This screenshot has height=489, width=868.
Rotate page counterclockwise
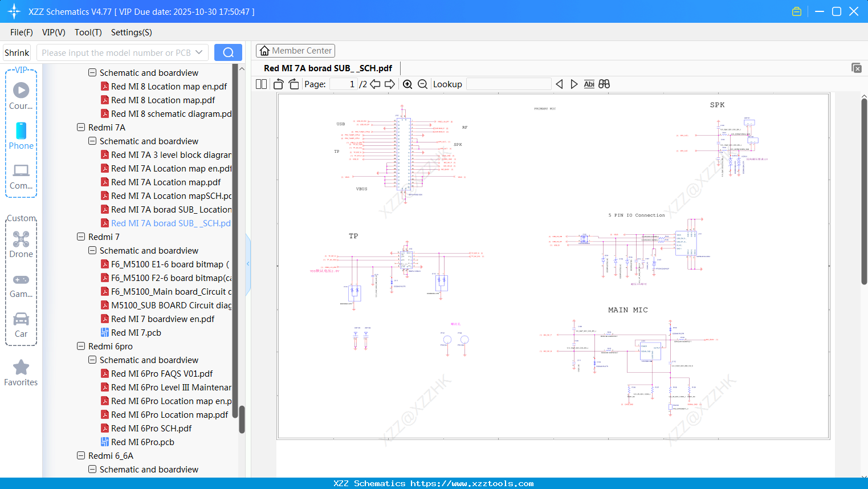279,84
